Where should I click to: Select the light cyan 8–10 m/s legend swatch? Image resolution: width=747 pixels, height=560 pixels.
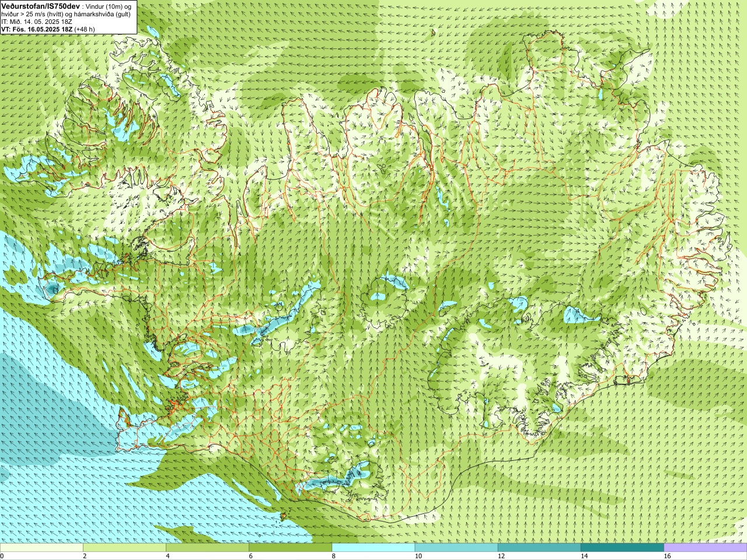pyautogui.click(x=373, y=548)
